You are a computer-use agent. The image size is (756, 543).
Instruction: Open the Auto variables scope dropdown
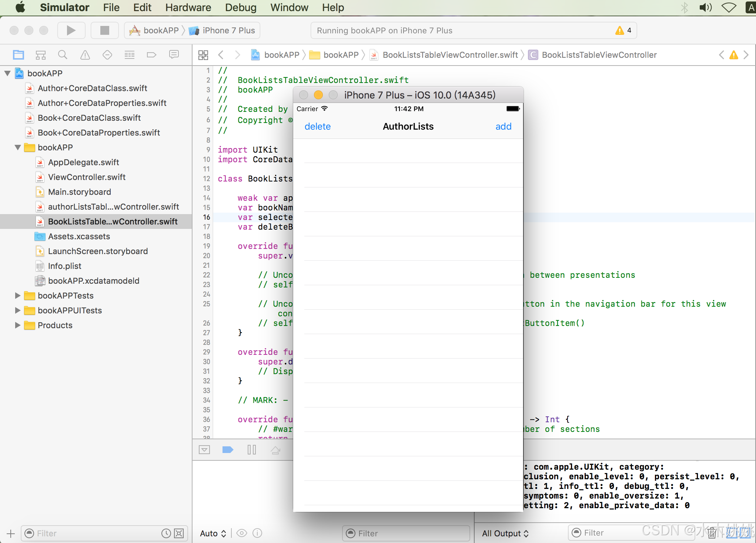pyautogui.click(x=213, y=533)
